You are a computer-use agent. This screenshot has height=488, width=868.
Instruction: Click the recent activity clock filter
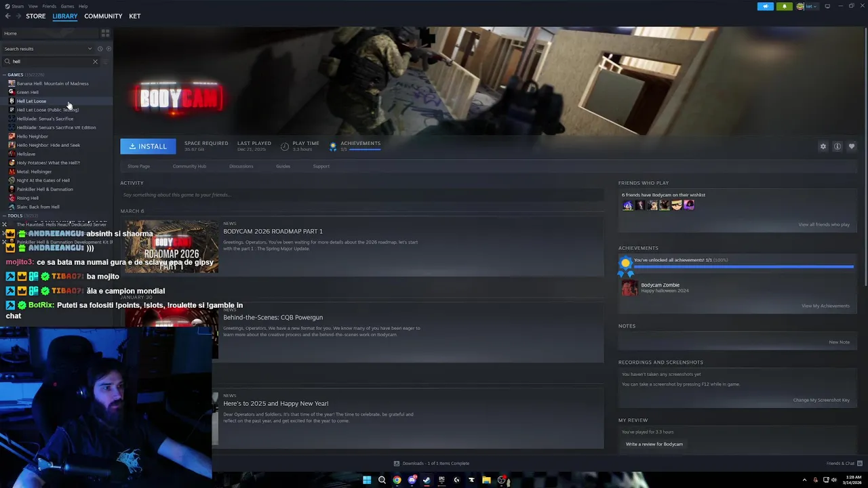(100, 49)
